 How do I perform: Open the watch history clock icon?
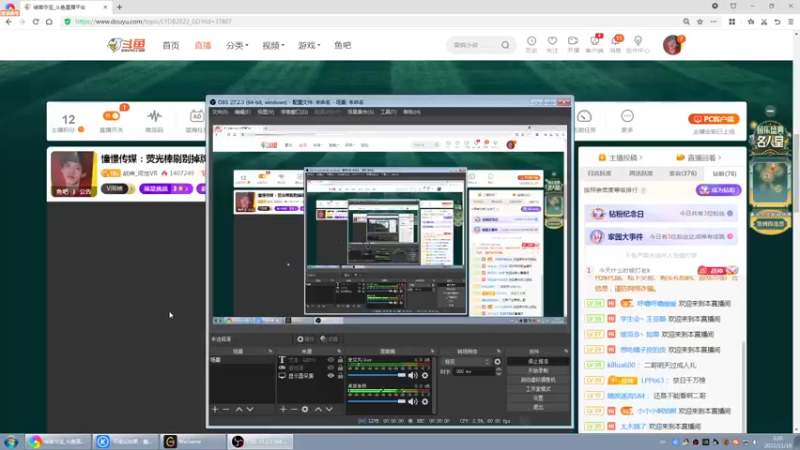coord(531,44)
